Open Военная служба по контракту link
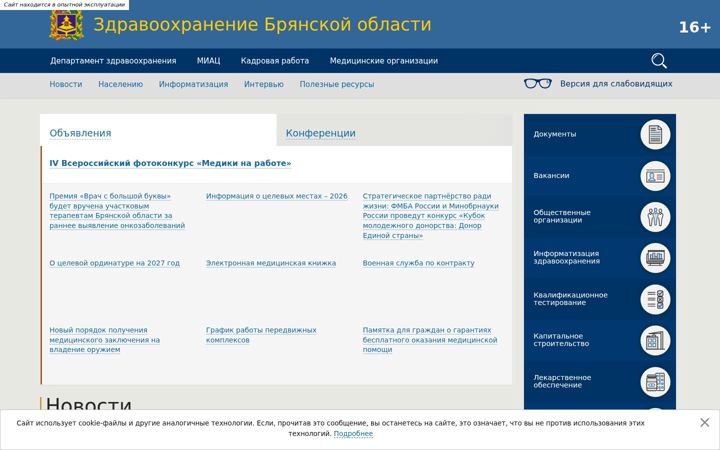Image resolution: width=720 pixels, height=450 pixels. tap(418, 263)
